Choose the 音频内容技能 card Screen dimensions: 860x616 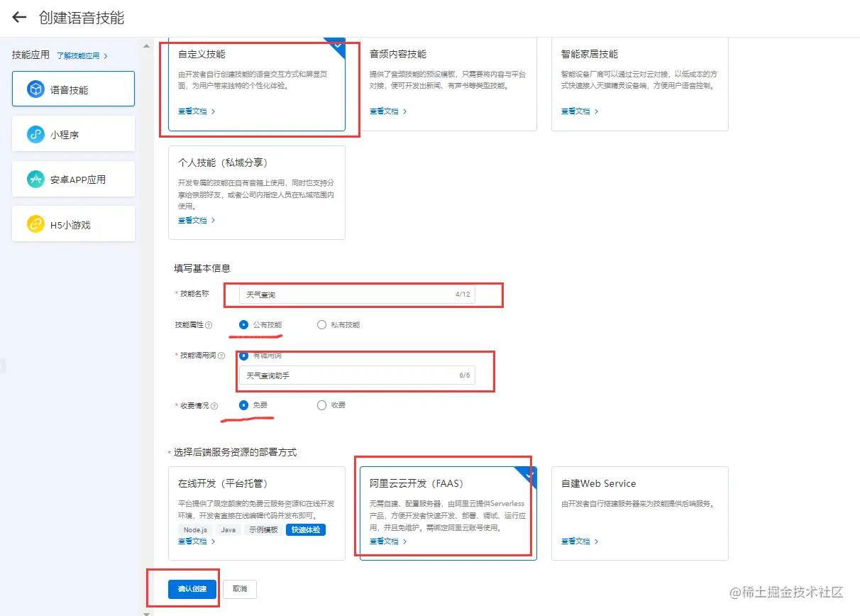coord(448,84)
